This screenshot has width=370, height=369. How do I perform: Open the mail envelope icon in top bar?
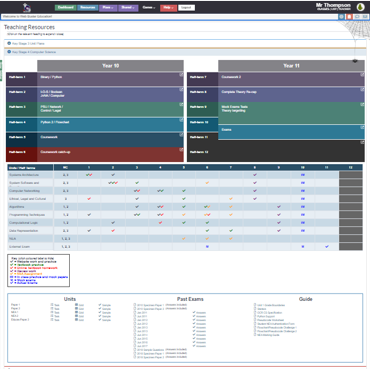click(365, 16)
